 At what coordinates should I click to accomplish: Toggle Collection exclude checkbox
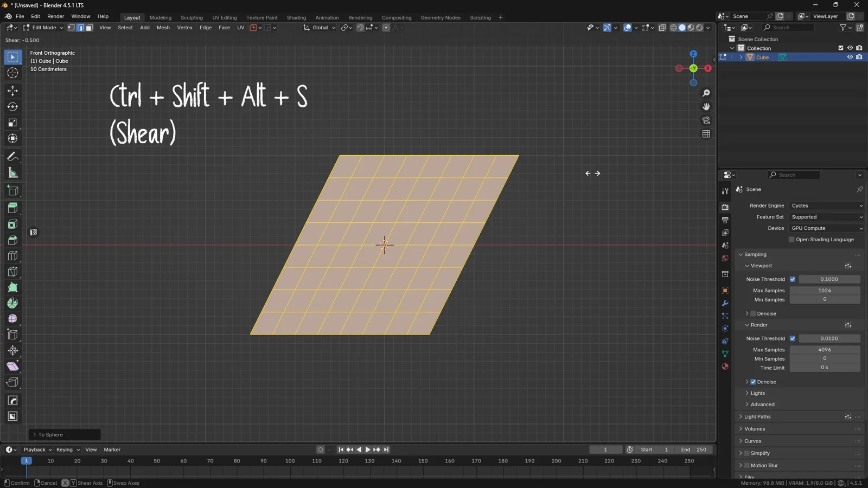click(841, 48)
